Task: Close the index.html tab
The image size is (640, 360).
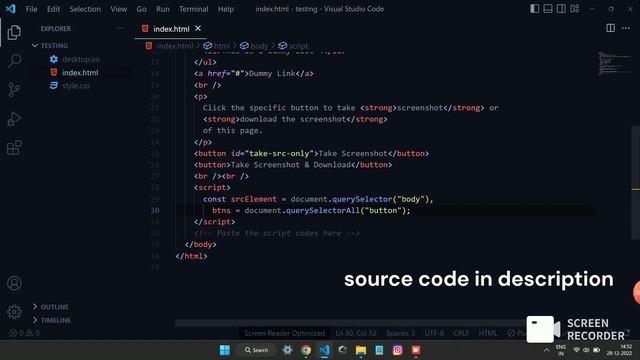Action: 198,28
